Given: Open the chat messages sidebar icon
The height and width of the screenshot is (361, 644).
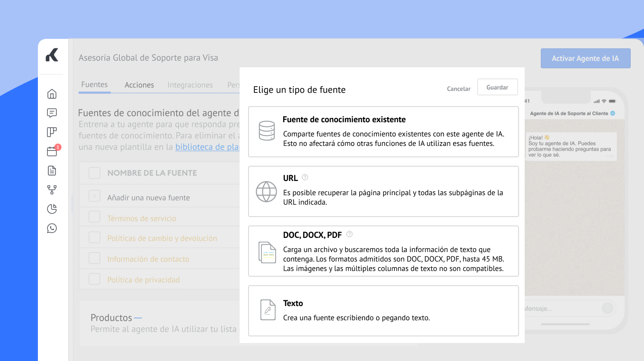Looking at the screenshot, I should [x=52, y=113].
